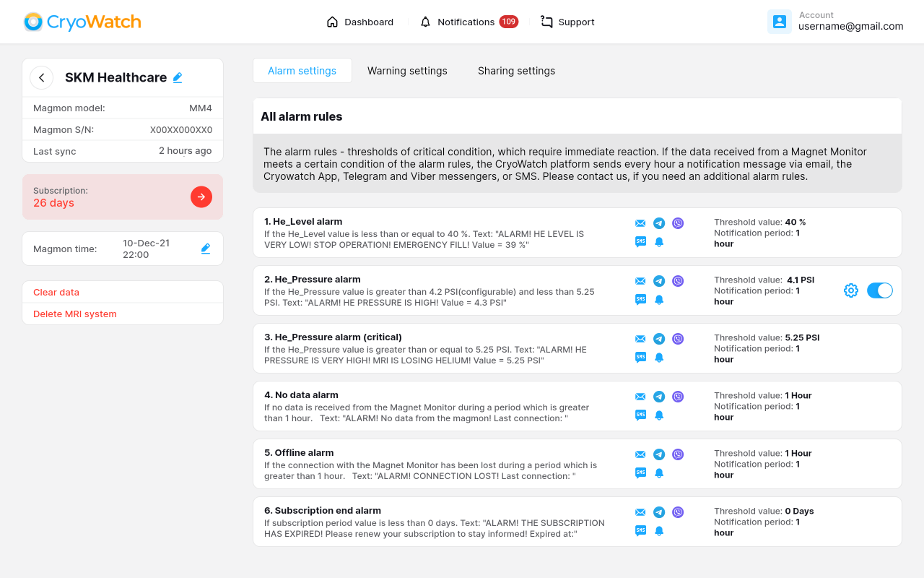Click SMS icon for He_Pressure alarm rule 2
The width and height of the screenshot is (924, 578).
[x=640, y=300]
